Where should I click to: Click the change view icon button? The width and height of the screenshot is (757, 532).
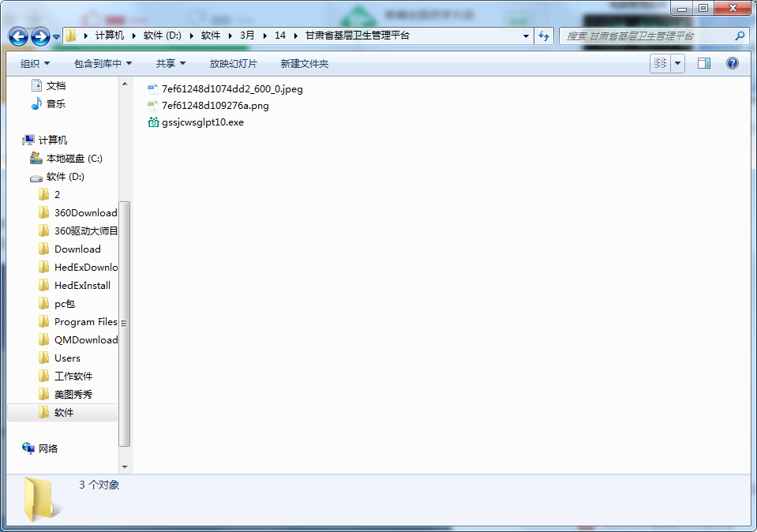pos(660,64)
